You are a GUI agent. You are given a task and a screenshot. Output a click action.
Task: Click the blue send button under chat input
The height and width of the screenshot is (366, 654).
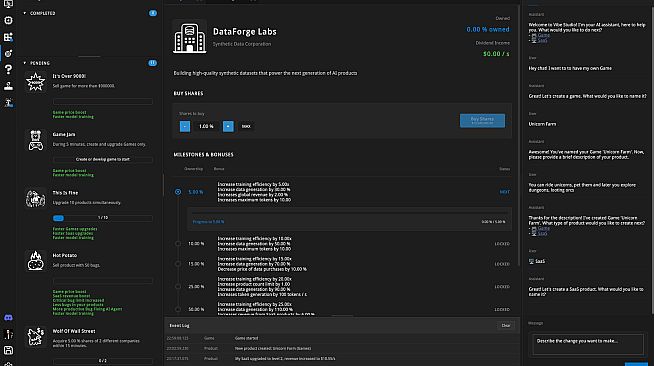click(636, 364)
